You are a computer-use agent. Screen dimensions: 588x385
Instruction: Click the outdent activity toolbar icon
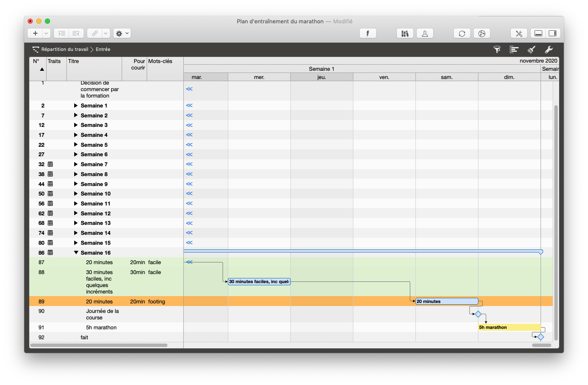click(76, 33)
